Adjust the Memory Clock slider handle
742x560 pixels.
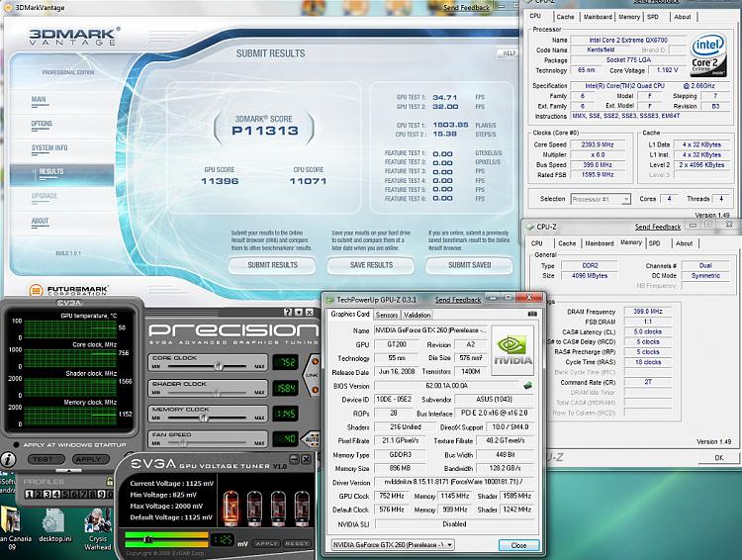204,418
